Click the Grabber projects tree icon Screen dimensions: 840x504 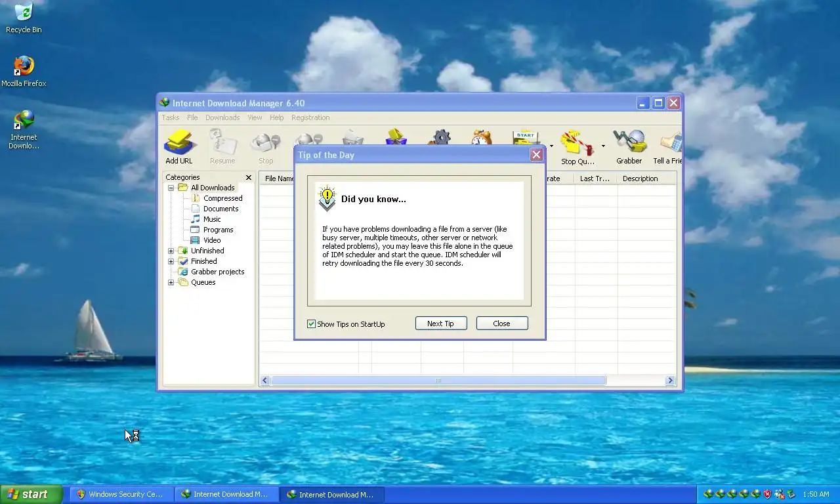(x=183, y=272)
